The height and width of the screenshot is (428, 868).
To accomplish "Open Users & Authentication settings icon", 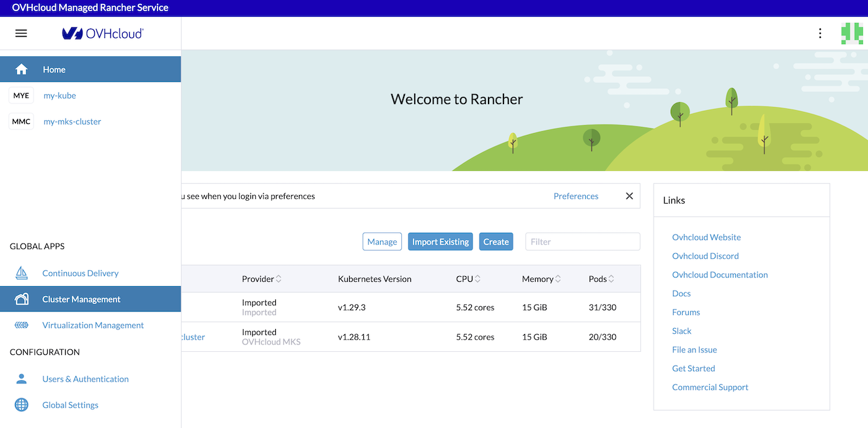I will pyautogui.click(x=20, y=378).
